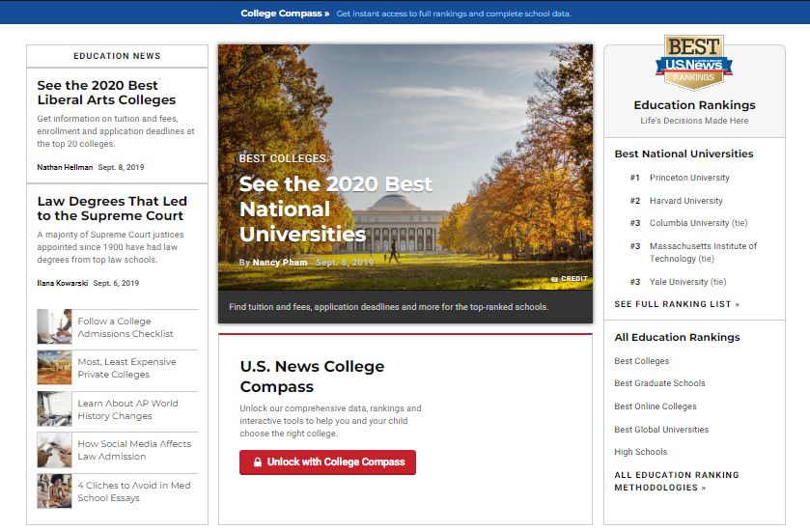Viewport: 810px width, 532px height.
Task: Click the Best U.S. News Rankings badge
Action: (x=693, y=64)
